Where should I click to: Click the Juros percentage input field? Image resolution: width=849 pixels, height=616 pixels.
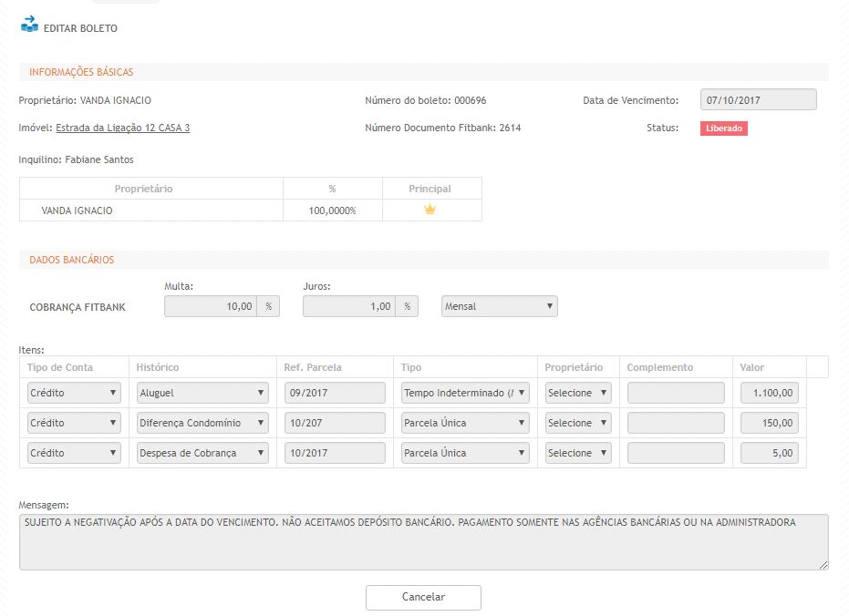tap(349, 306)
